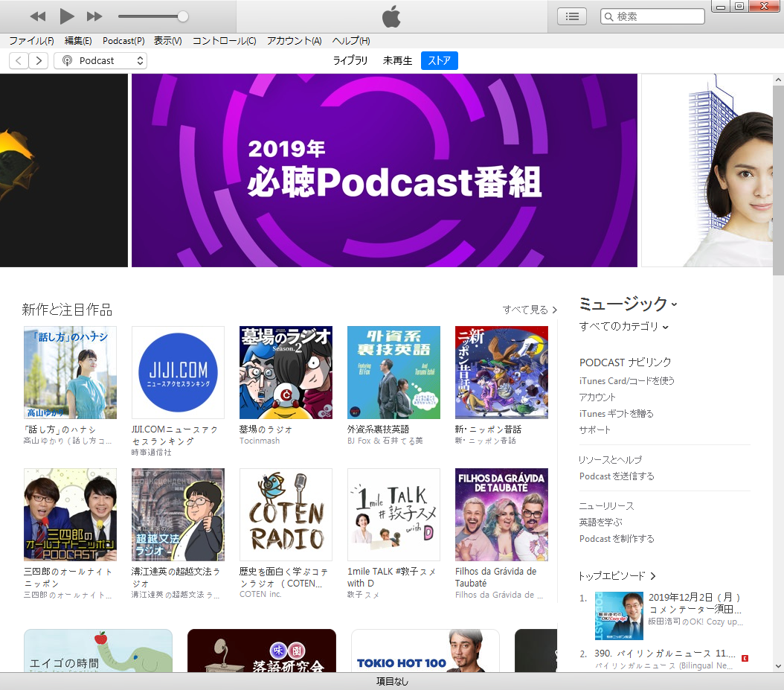Viewport: 784px width, 690px height.
Task: Skip forward with the fast-forward button
Action: tap(94, 16)
